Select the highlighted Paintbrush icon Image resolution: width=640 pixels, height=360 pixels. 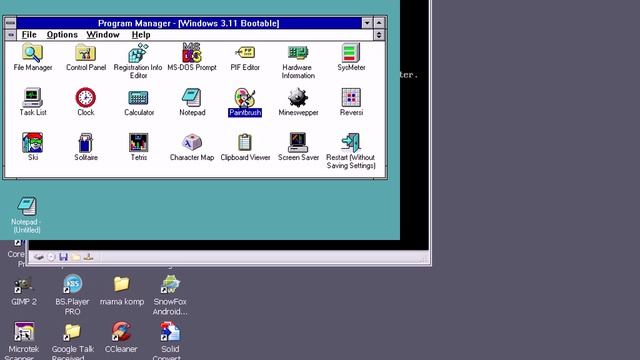click(245, 102)
